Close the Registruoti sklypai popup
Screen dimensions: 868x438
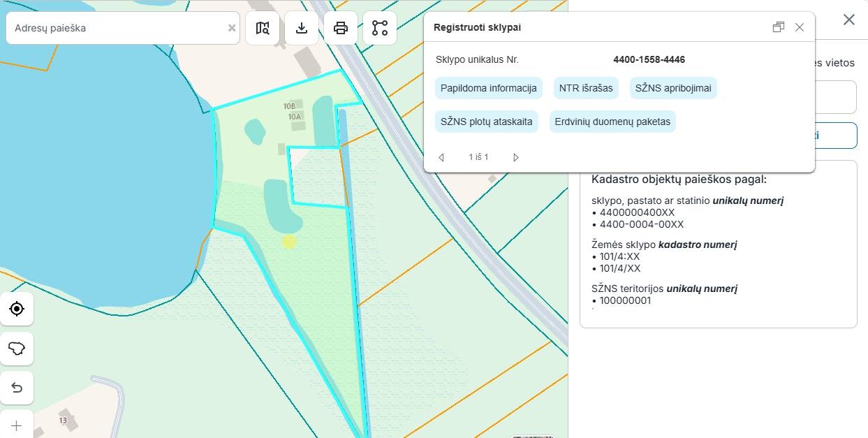click(800, 27)
